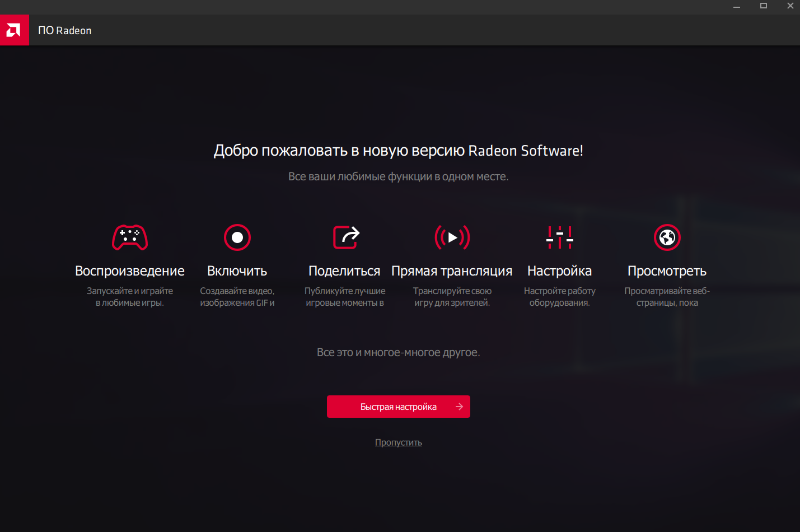Viewport: 800px width, 532px height.
Task: Click the live stream icon above Прямая трансляция
Action: pos(452,237)
